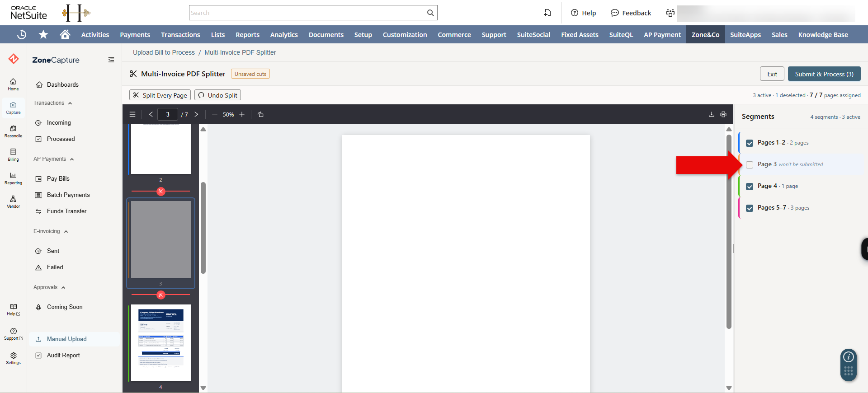The image size is (868, 393).
Task: Remove the cut between pages 2 and 3
Action: (x=160, y=192)
